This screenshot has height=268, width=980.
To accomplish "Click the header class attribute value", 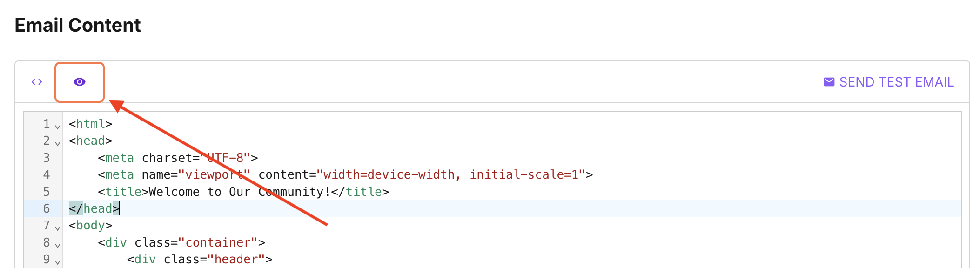I will coord(236,259).
